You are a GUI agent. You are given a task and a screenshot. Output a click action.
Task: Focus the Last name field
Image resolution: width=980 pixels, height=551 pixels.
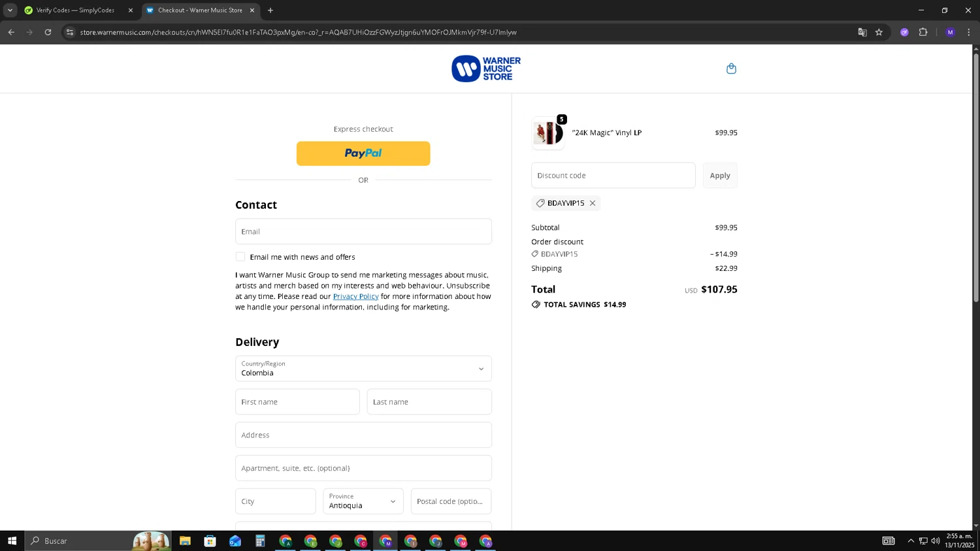429,402
